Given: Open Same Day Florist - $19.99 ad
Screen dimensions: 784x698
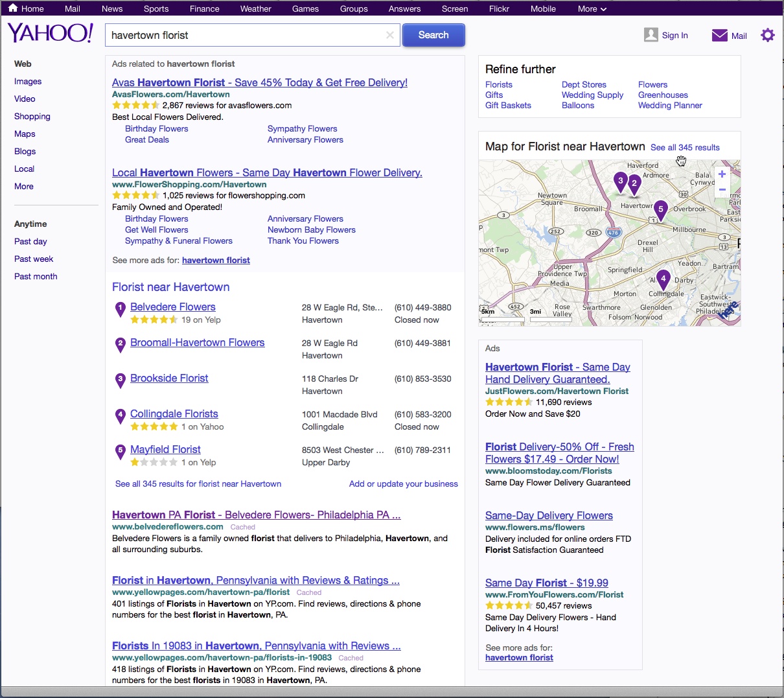Looking at the screenshot, I should pyautogui.click(x=547, y=583).
